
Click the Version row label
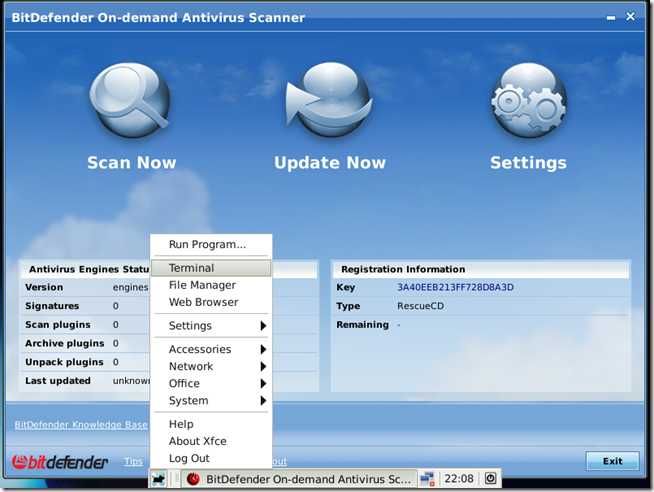44,287
